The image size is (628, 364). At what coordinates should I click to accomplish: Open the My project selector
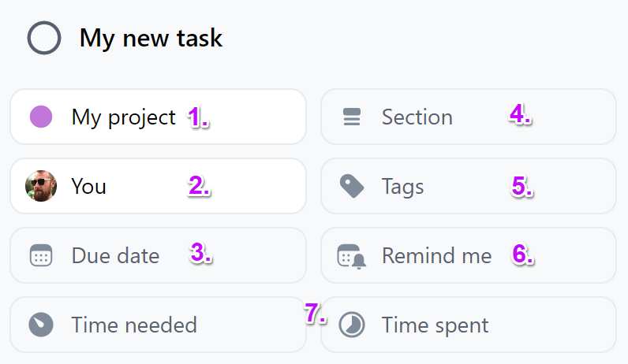(159, 117)
